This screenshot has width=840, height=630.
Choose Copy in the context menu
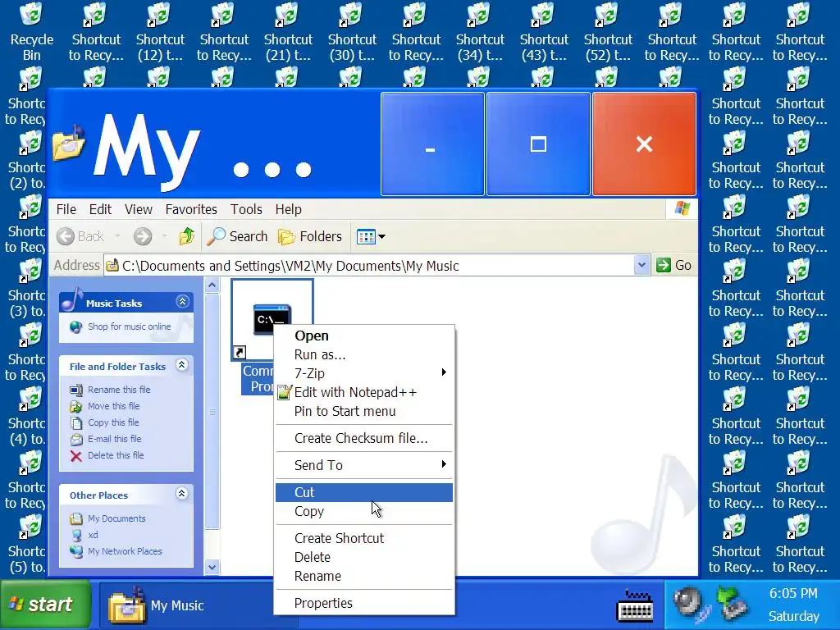[x=363, y=512]
